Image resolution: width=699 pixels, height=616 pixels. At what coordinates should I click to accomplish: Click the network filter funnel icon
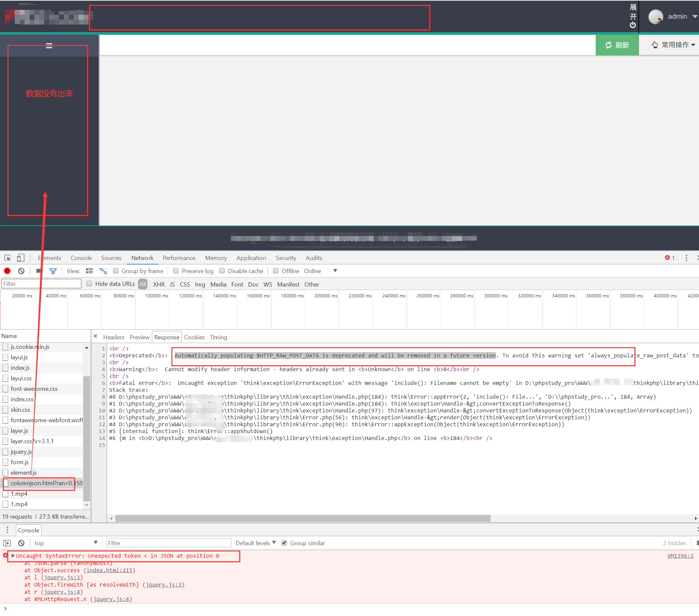tap(53, 271)
